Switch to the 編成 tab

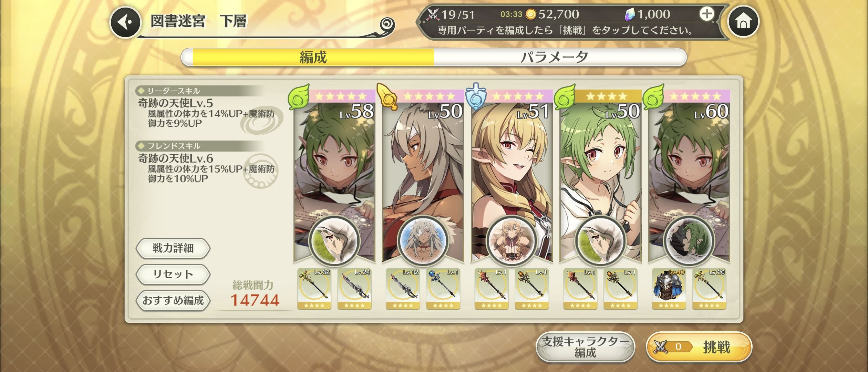click(x=313, y=57)
